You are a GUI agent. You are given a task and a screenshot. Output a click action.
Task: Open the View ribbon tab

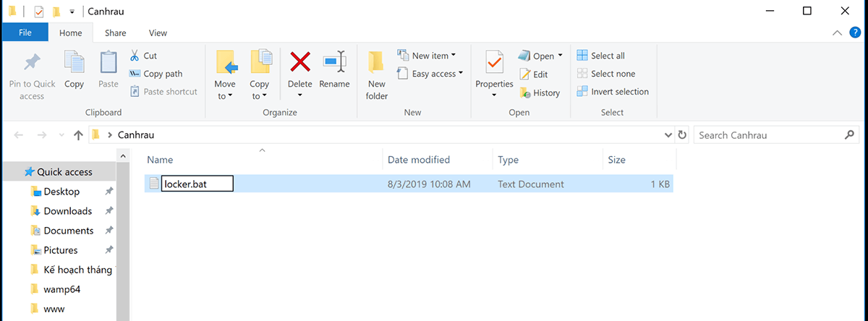coord(158,33)
